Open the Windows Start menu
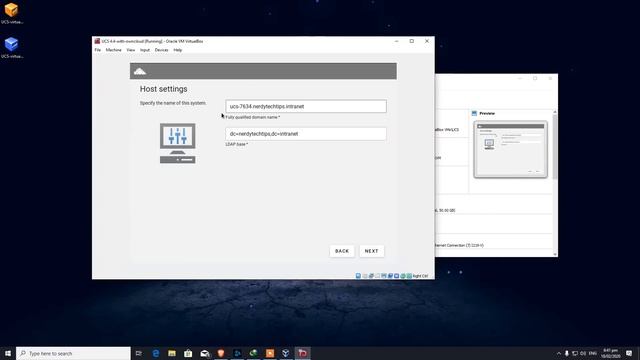Screen dimensions: 640x360 tap(8, 353)
